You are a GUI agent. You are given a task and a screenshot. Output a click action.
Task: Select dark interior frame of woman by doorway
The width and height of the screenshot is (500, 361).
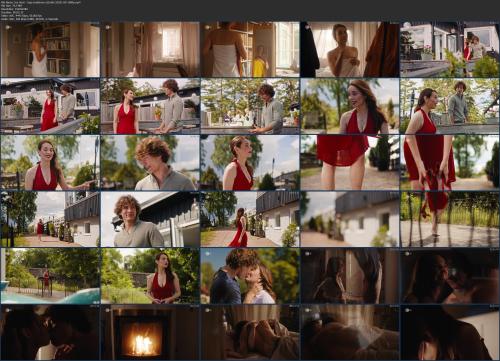click(350, 276)
